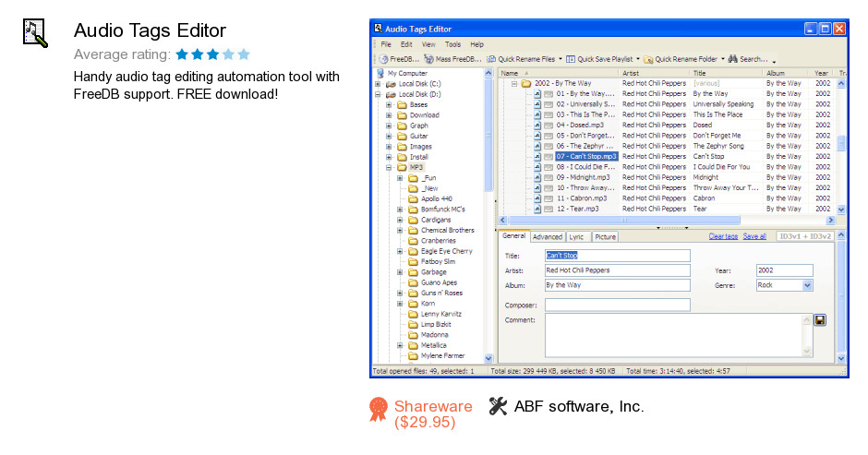The image size is (868, 455).
Task: Select file 07 - Can't Stop.mp3
Action: click(x=586, y=157)
